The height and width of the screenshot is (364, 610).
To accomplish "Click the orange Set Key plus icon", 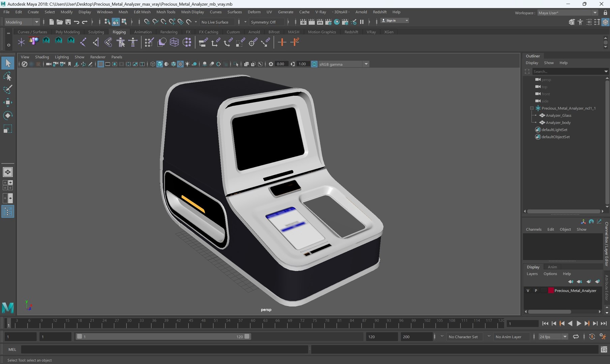I will tap(282, 42).
